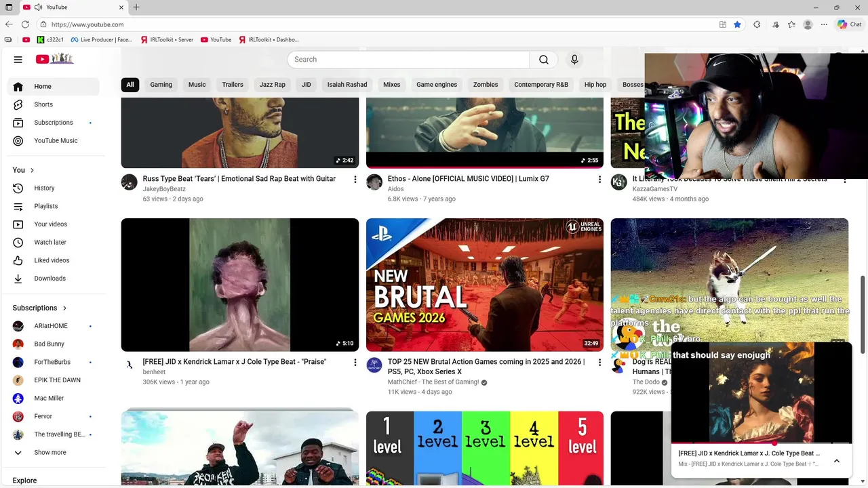Select Contemporary R&B filter chip
The image size is (868, 488).
(541, 85)
